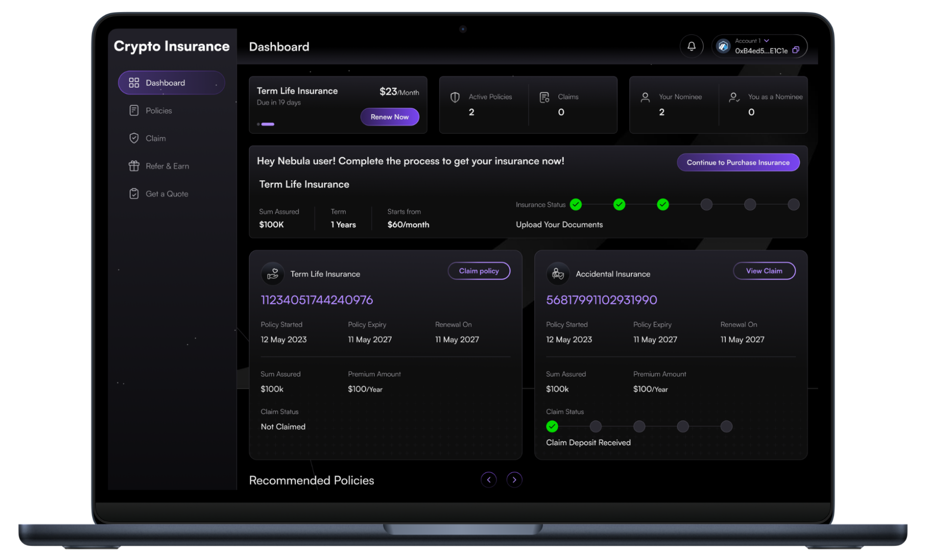Viewport: 926px width, 560px height.
Task: Click the last Insurance Status step dot
Action: tap(793, 205)
